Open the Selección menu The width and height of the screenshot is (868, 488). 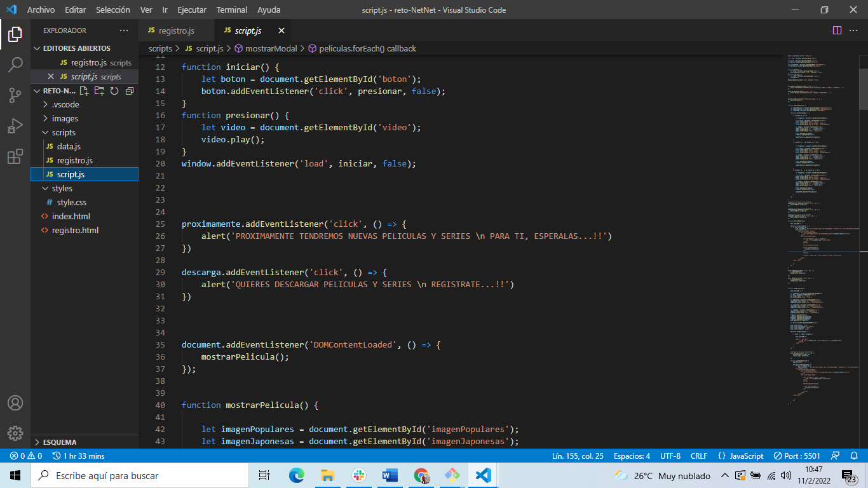tap(113, 10)
